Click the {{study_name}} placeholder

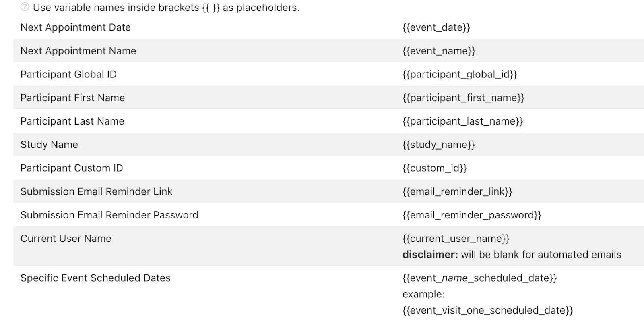(x=438, y=145)
